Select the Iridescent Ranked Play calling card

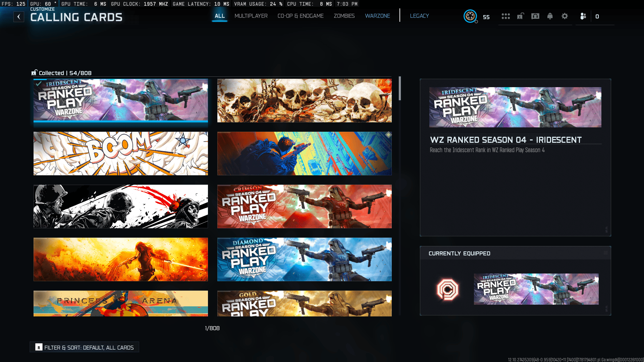click(121, 100)
